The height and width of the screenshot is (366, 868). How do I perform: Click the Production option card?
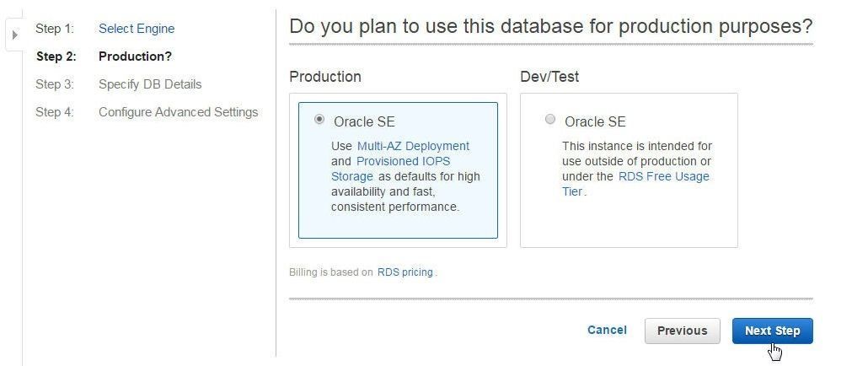click(398, 170)
